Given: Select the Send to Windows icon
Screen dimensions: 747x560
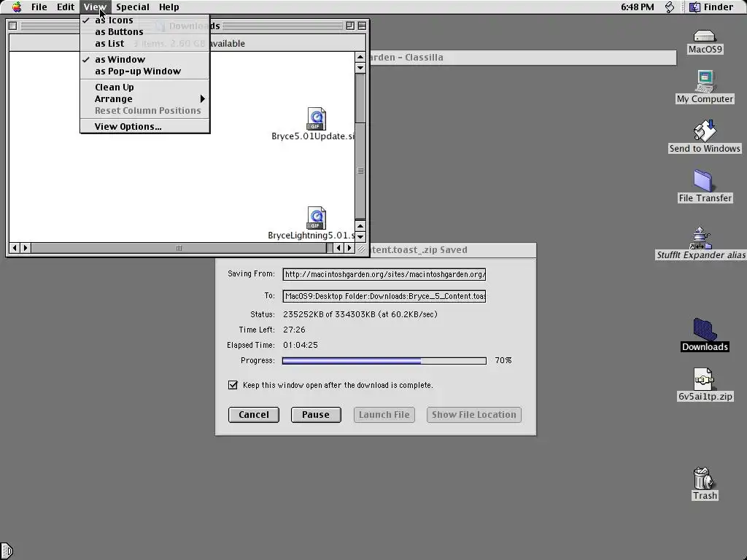Looking at the screenshot, I should pyautogui.click(x=705, y=131).
